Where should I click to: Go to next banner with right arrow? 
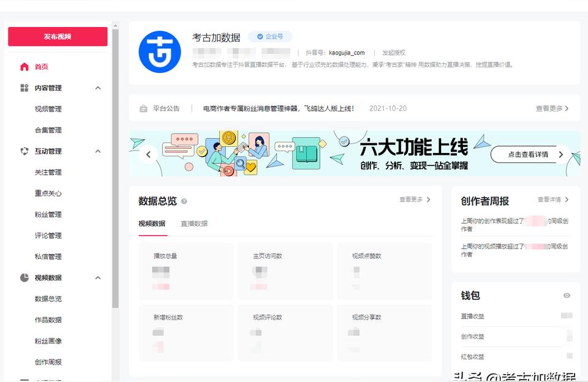coord(561,155)
